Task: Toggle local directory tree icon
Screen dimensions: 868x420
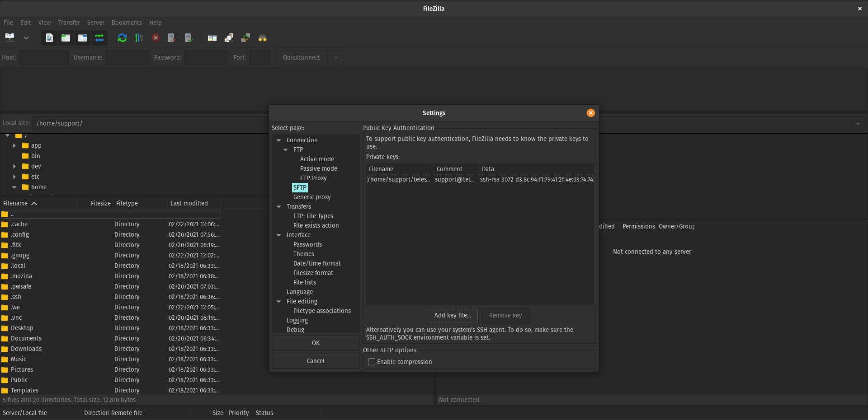Action: point(66,38)
